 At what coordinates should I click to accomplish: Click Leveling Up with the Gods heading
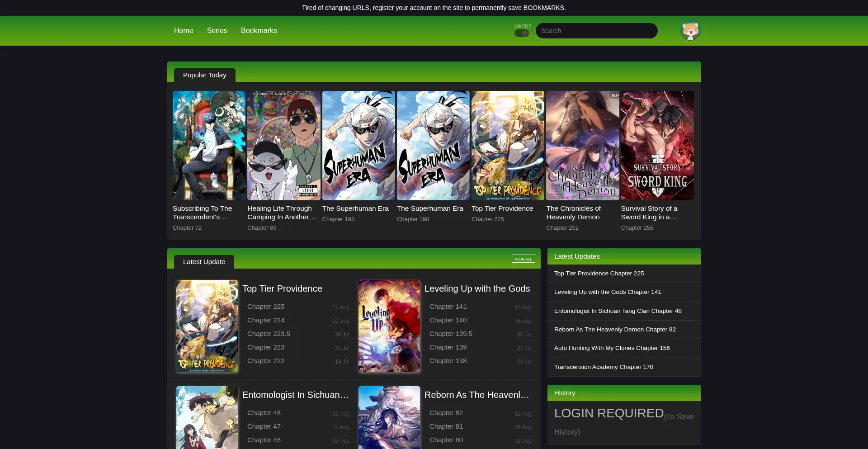click(x=477, y=288)
